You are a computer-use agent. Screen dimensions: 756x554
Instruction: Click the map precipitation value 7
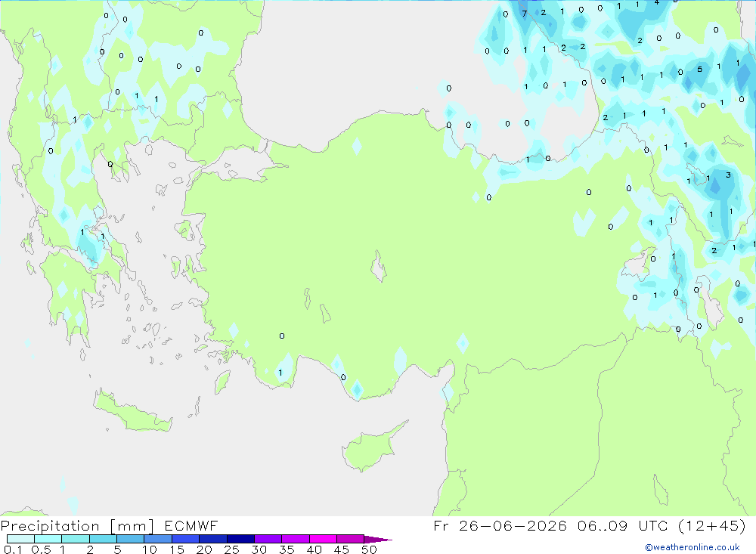tap(525, 14)
